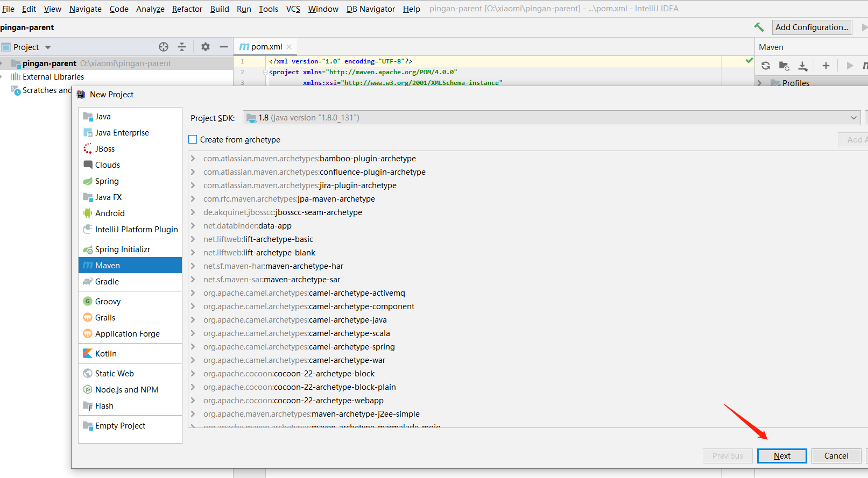
Task: Select Grails project type
Action: (x=130, y=317)
